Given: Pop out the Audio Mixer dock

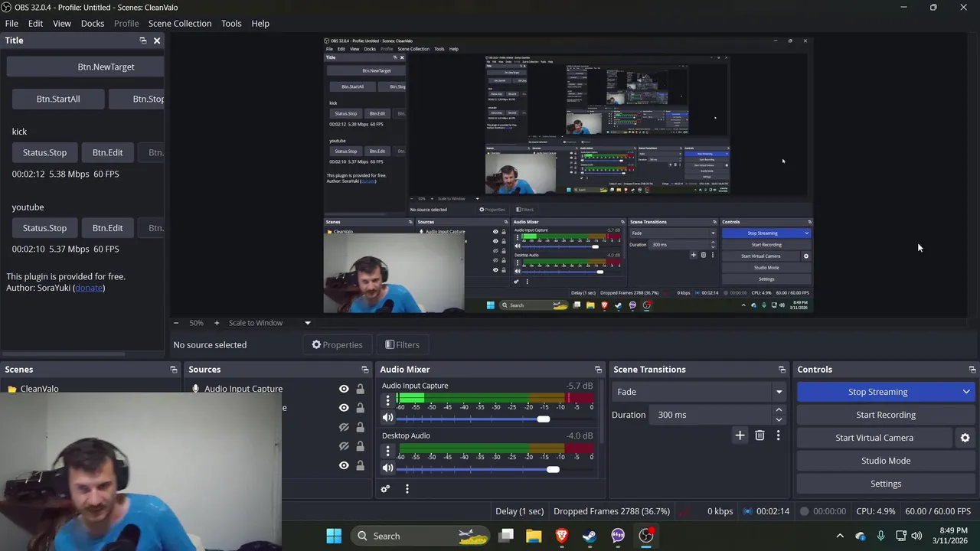Looking at the screenshot, I should (598, 370).
